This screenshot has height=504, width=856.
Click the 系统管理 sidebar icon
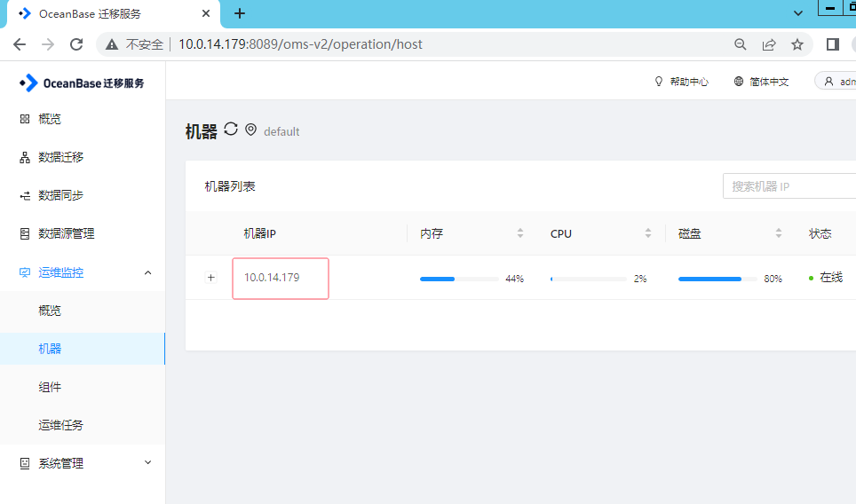click(25, 463)
